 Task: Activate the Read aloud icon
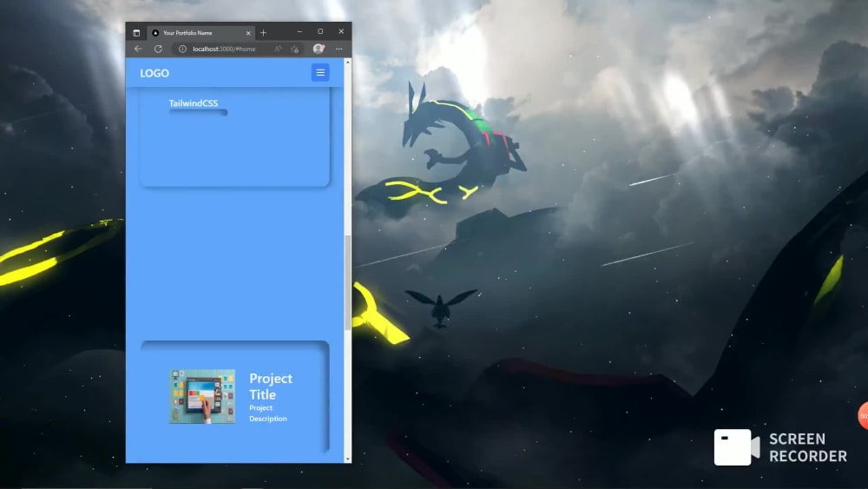point(278,49)
